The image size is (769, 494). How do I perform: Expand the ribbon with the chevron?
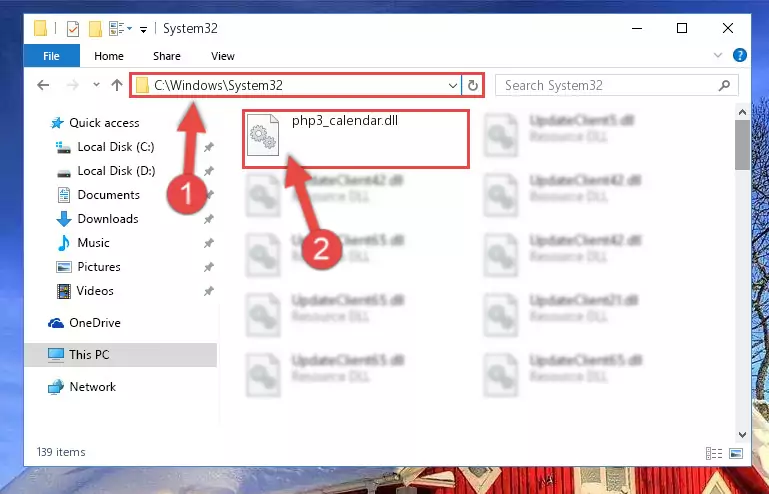(718, 55)
